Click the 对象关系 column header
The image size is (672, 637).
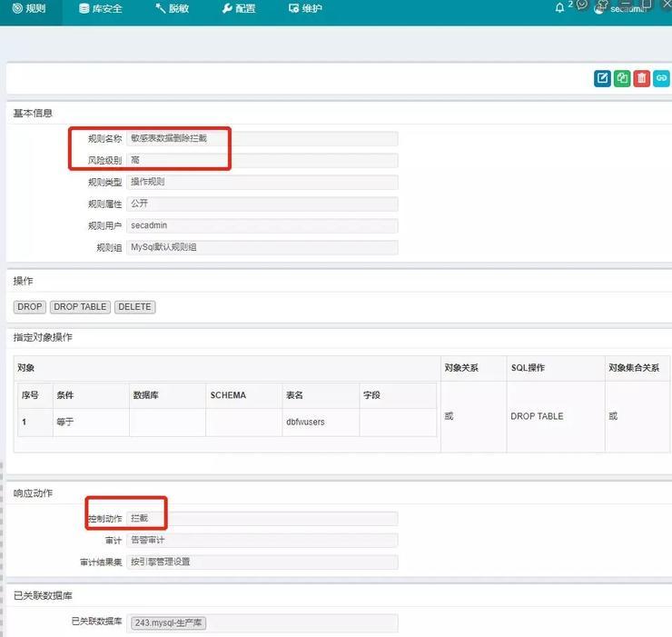(x=473, y=368)
